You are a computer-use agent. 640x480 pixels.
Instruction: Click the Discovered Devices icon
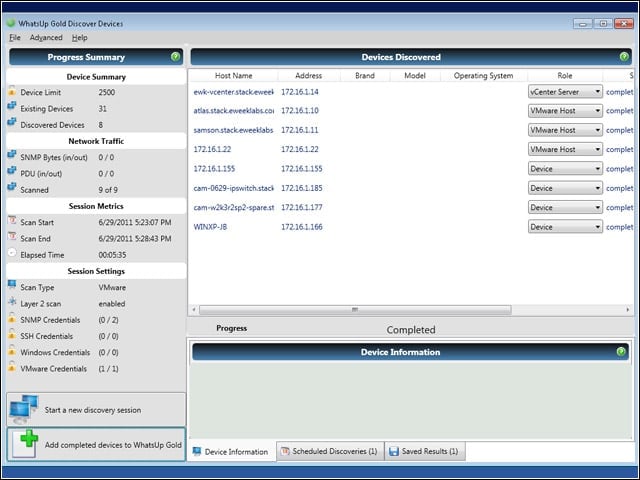pos(12,123)
